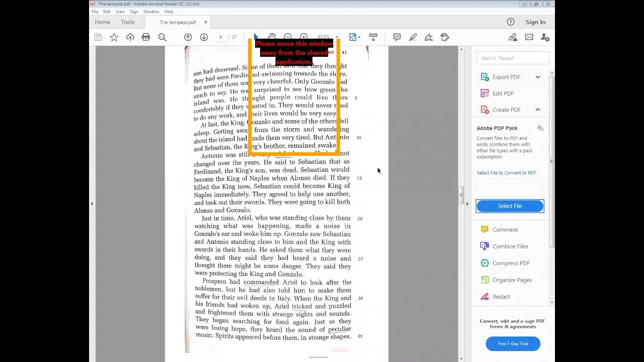Click the stamp tools icon in the toolbar

tap(445, 37)
